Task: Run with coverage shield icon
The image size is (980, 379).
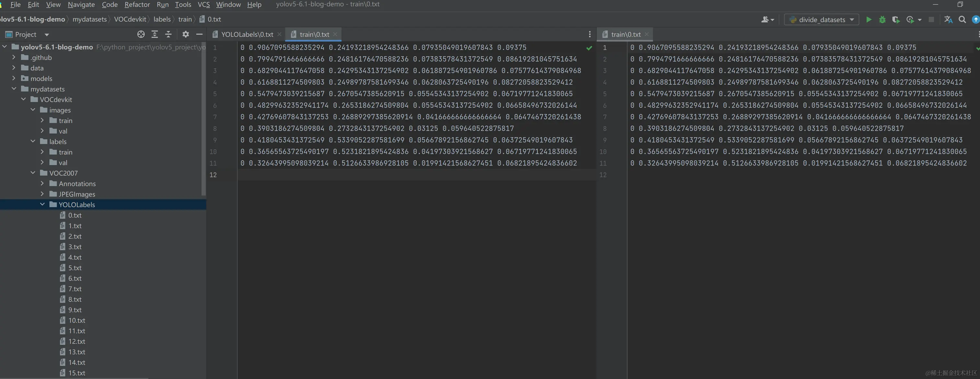Action: pyautogui.click(x=896, y=20)
